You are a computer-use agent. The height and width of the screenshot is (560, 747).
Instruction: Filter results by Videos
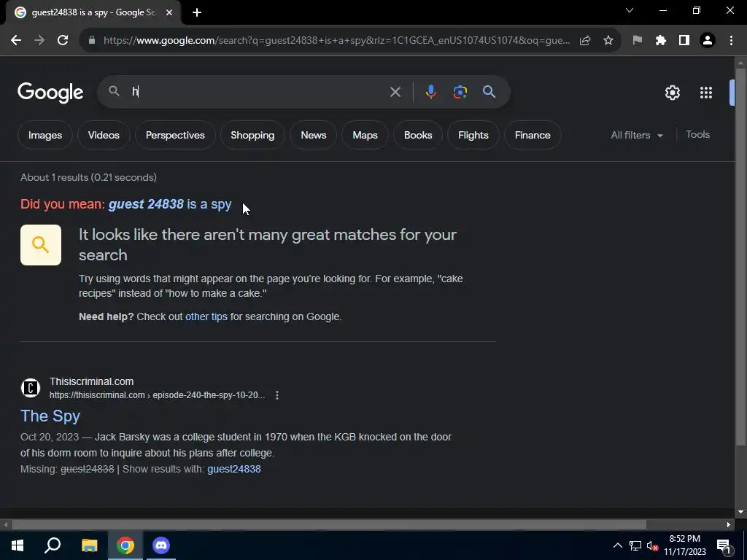pos(104,135)
